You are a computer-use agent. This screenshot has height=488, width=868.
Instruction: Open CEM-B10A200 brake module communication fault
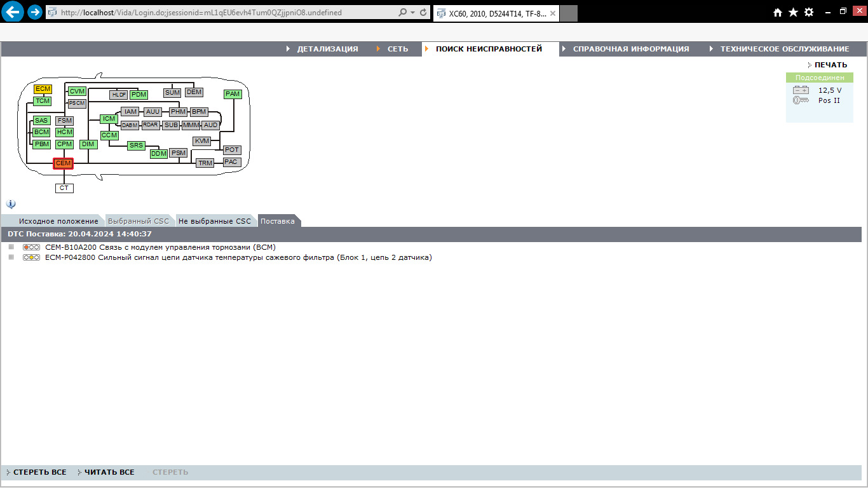click(x=160, y=247)
